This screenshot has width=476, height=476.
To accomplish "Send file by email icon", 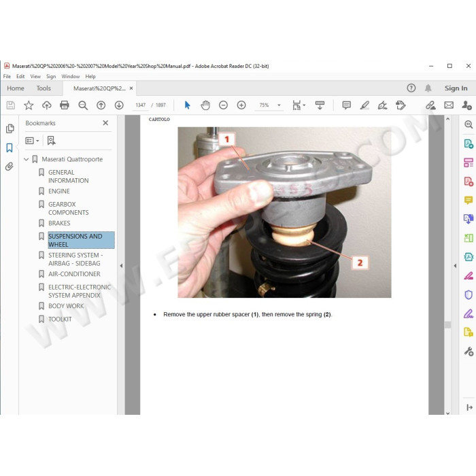I will [x=449, y=105].
